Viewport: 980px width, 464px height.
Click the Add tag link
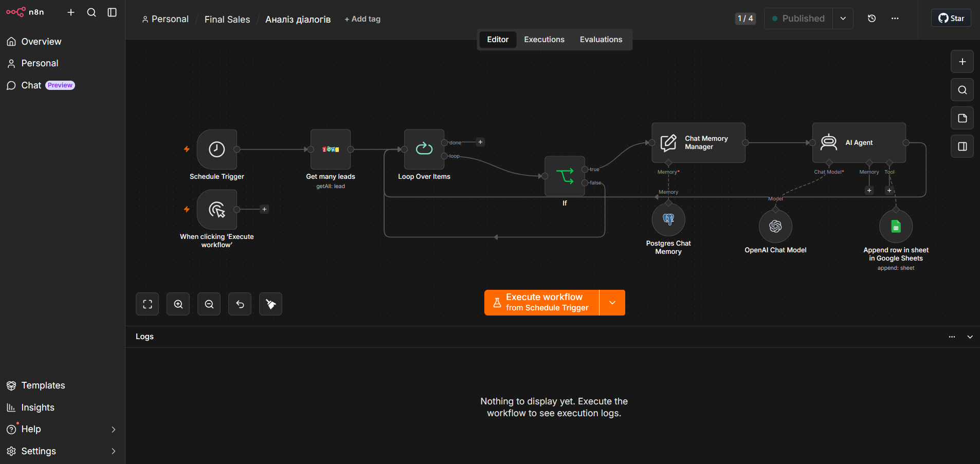tap(362, 19)
